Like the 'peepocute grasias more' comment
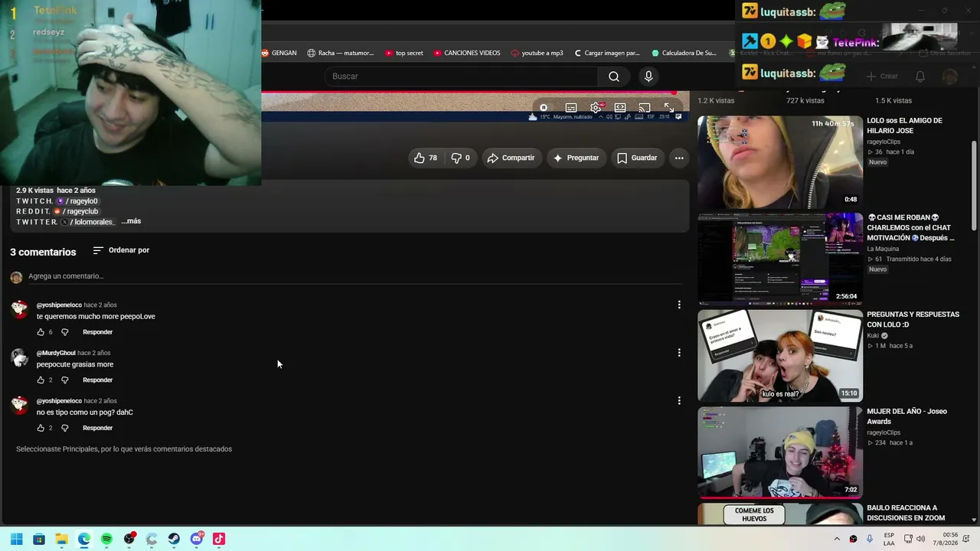Image resolution: width=980 pixels, height=551 pixels. coord(41,380)
